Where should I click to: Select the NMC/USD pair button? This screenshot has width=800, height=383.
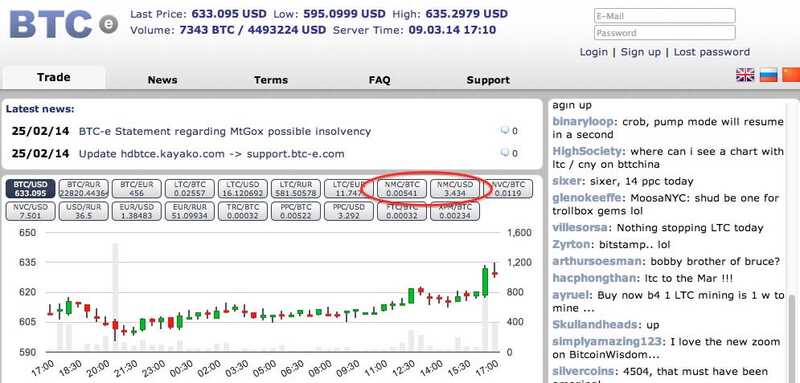click(455, 189)
